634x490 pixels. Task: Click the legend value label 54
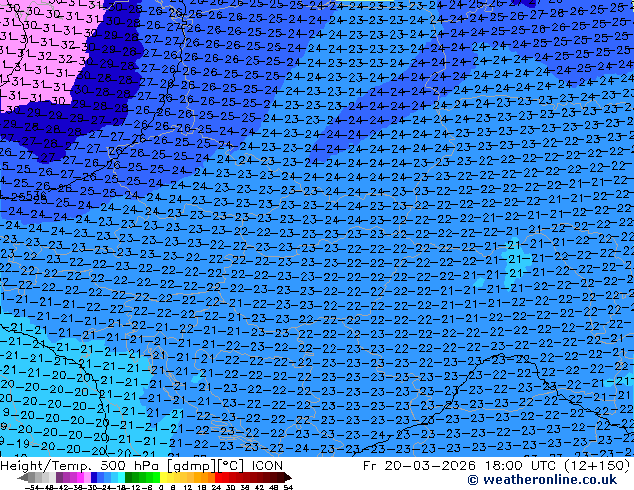[288, 487]
